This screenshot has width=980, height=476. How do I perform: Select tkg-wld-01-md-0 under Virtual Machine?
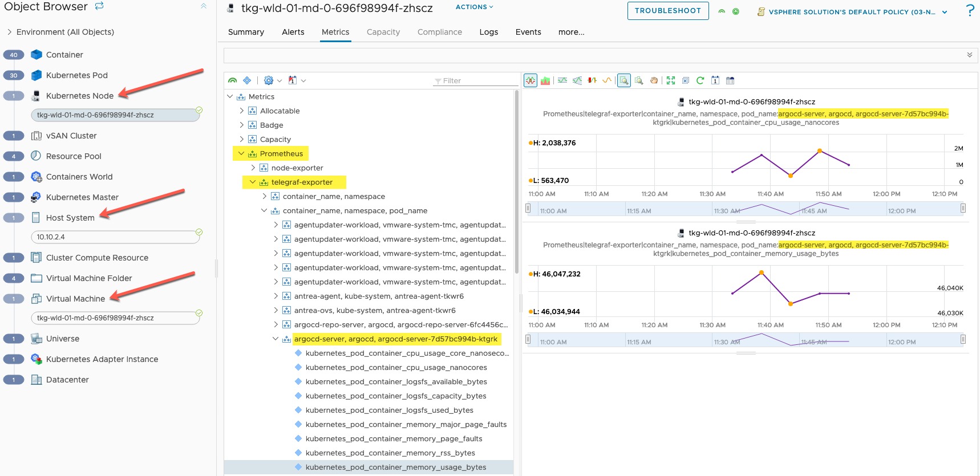click(116, 318)
